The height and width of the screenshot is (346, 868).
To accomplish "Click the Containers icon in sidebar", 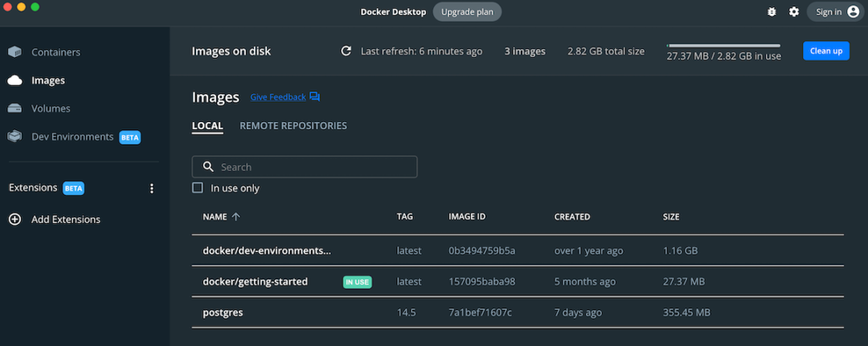I will tap(14, 52).
